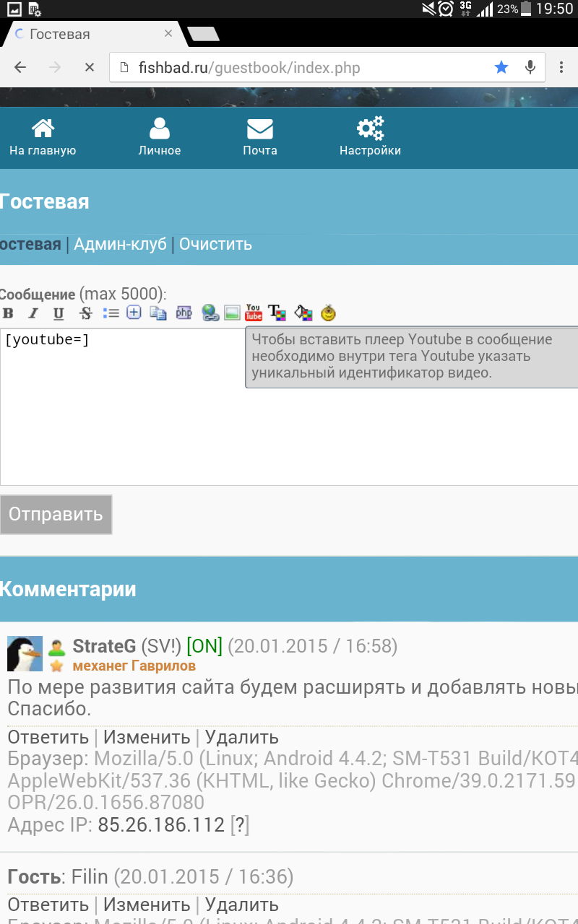The height and width of the screenshot is (924, 578).
Task: Click the Гостевая page heading
Action: coord(45,201)
